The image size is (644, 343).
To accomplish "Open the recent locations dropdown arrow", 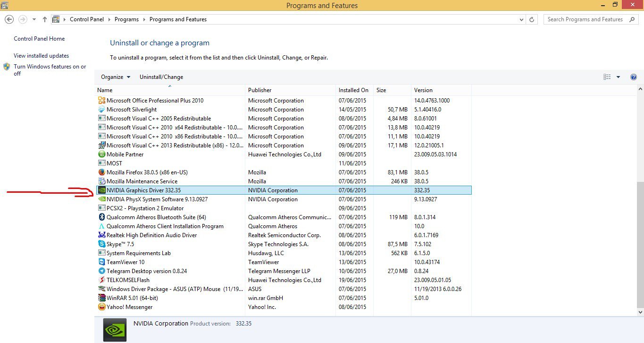I will click(x=34, y=19).
